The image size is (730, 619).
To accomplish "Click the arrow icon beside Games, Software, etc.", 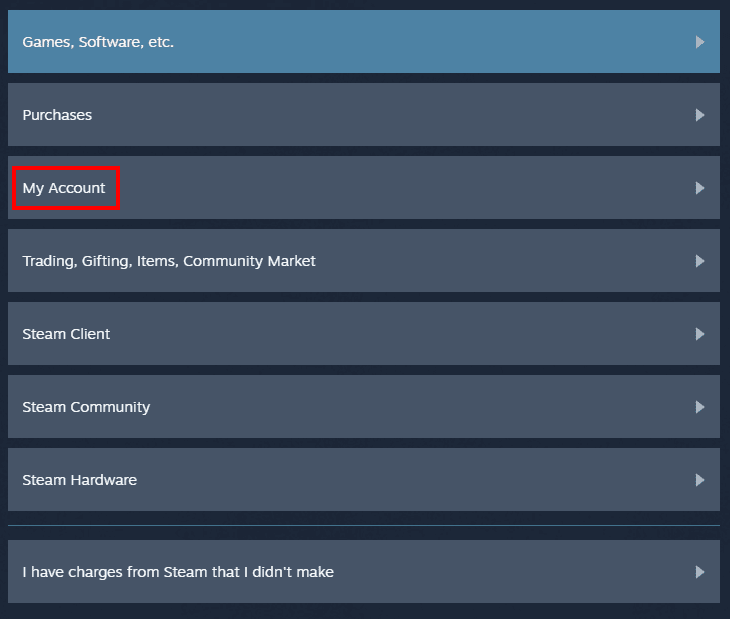I will (x=700, y=42).
